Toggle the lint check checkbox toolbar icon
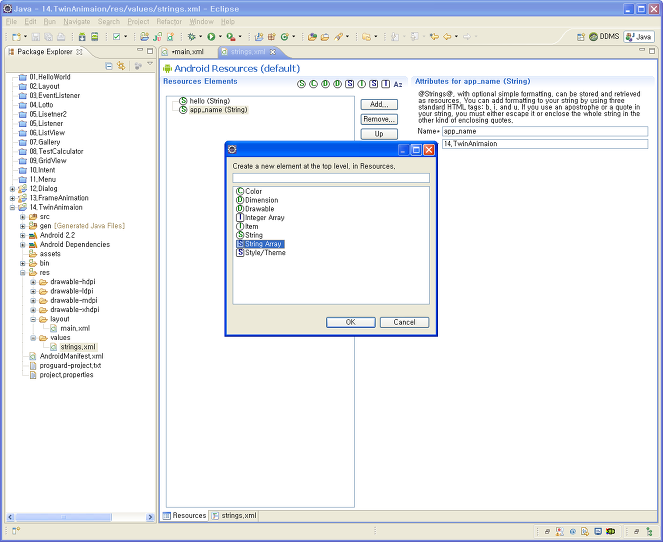The height and width of the screenshot is (542, 663). [116, 37]
